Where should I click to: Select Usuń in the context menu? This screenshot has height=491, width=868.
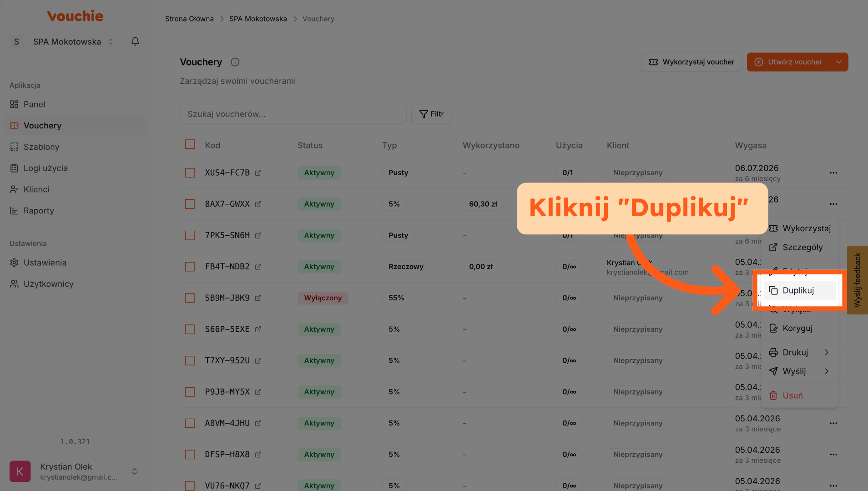[792, 396]
